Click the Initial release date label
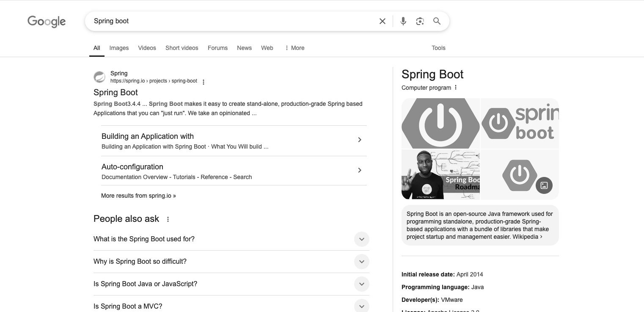644x312 pixels. pyautogui.click(x=428, y=274)
